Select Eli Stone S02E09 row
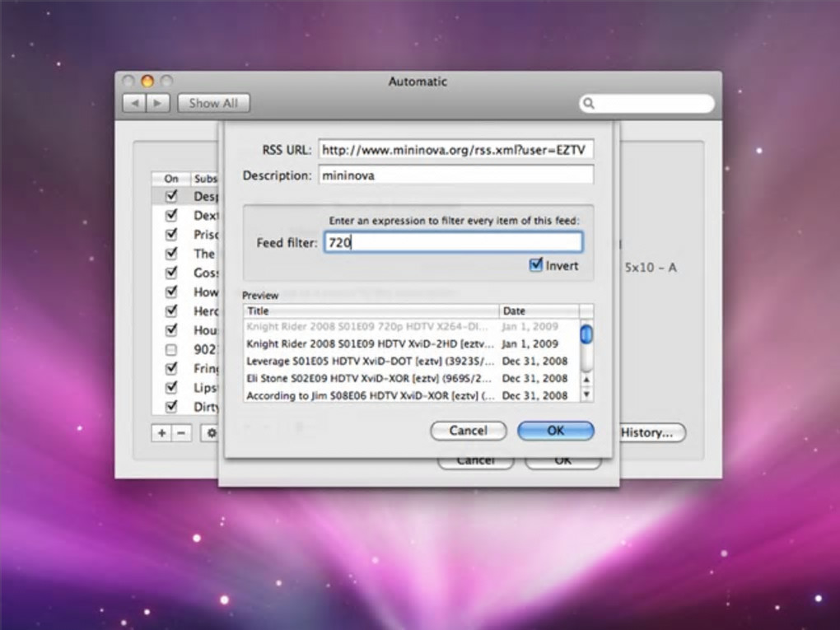 pyautogui.click(x=412, y=378)
